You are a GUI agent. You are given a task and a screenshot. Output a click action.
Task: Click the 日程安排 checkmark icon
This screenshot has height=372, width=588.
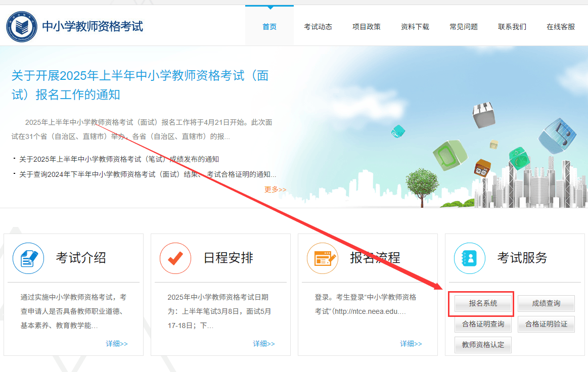[175, 258]
